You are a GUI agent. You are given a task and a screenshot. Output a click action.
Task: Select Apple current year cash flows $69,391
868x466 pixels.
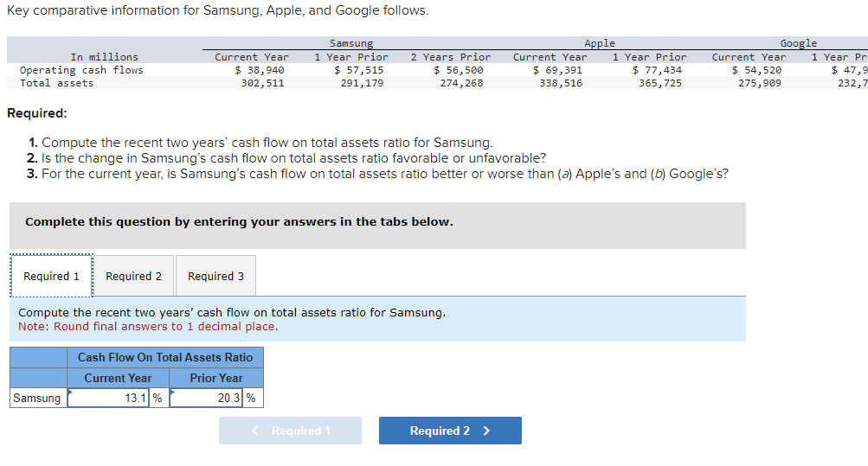pos(557,70)
